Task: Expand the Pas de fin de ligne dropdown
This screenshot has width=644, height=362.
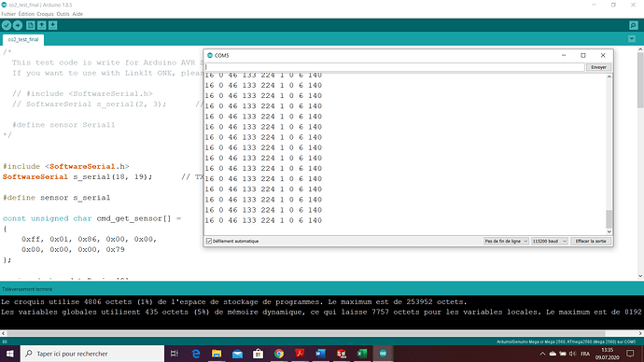Action: (x=506, y=242)
